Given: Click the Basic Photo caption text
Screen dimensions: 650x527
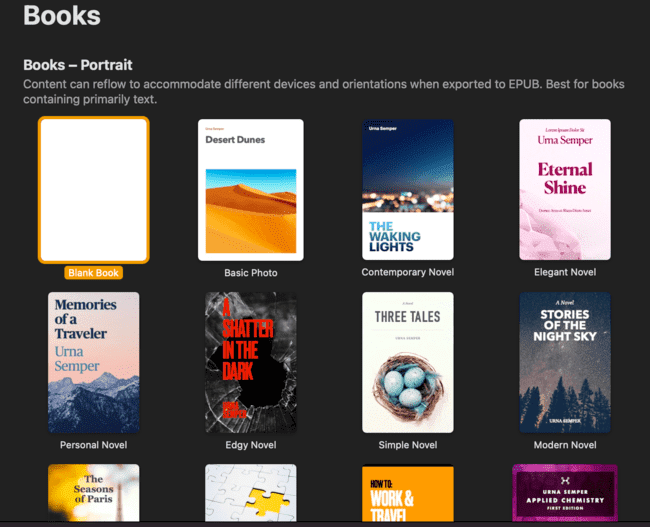Looking at the screenshot, I should (251, 273).
